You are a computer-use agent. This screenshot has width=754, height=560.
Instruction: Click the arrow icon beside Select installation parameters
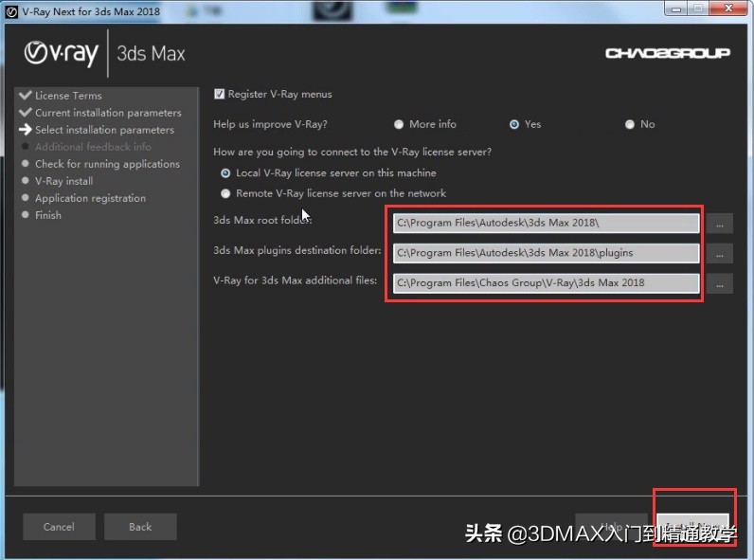[25, 130]
